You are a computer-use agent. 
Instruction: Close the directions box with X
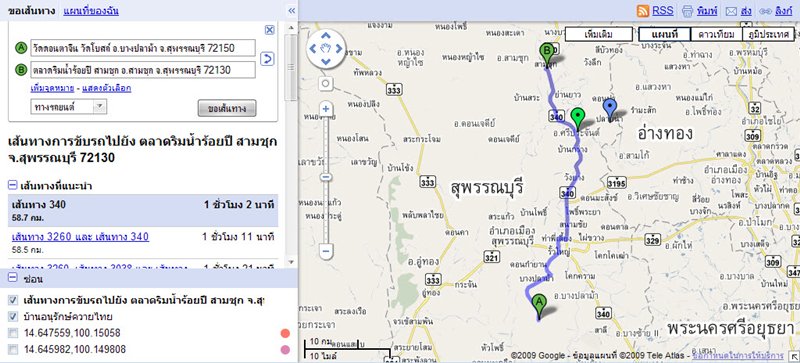(270, 30)
